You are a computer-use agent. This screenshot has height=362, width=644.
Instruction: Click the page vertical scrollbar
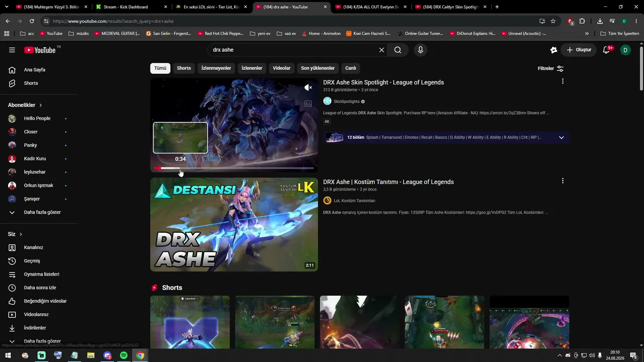pyautogui.click(x=641, y=68)
